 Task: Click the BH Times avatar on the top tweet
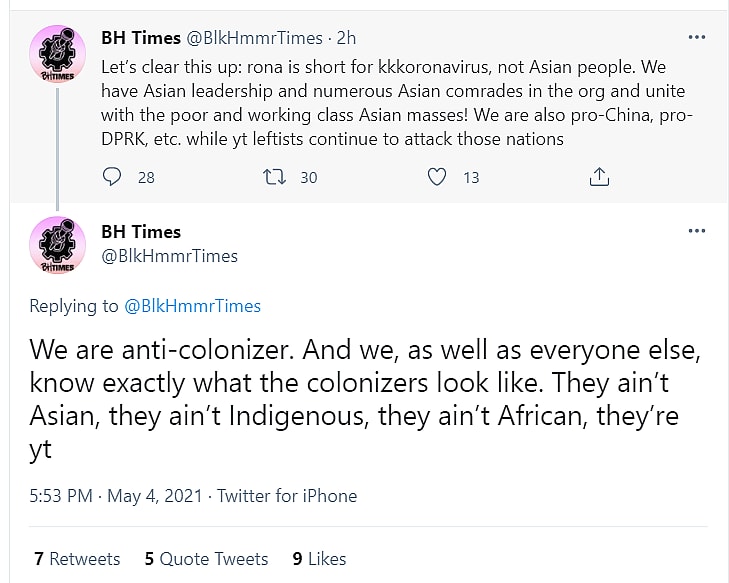pyautogui.click(x=57, y=55)
